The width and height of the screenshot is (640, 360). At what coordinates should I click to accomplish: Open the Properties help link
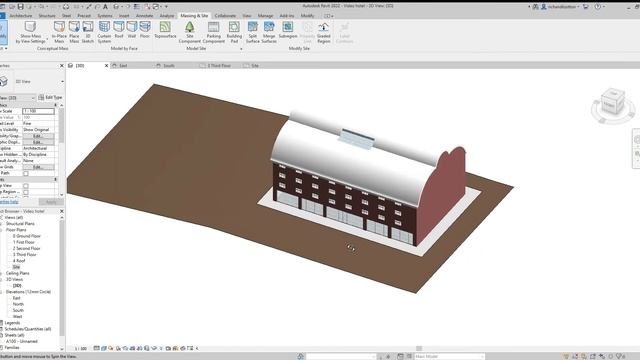[9, 202]
